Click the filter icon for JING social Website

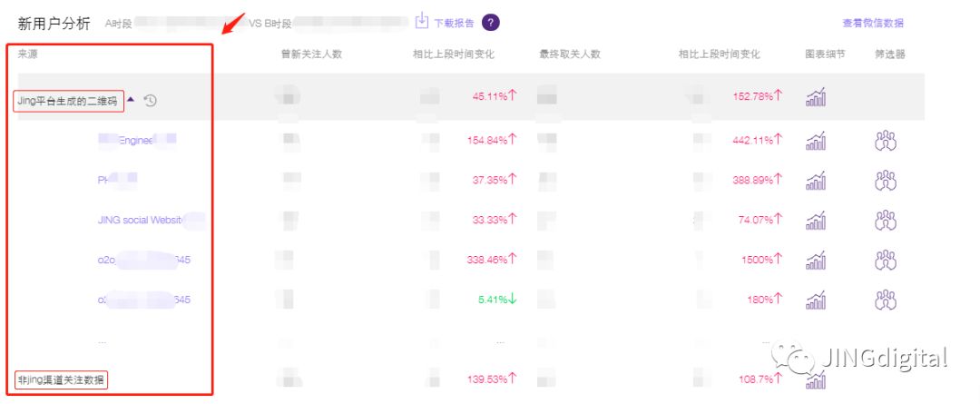coord(885,220)
